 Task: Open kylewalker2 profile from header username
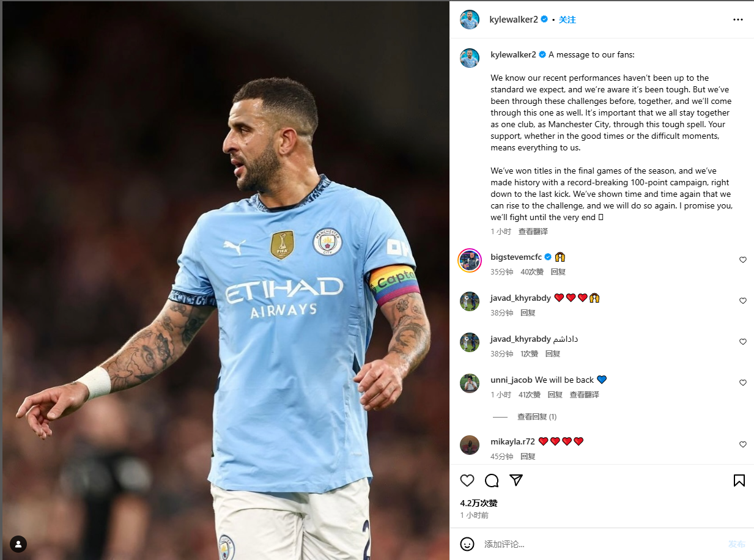(514, 20)
